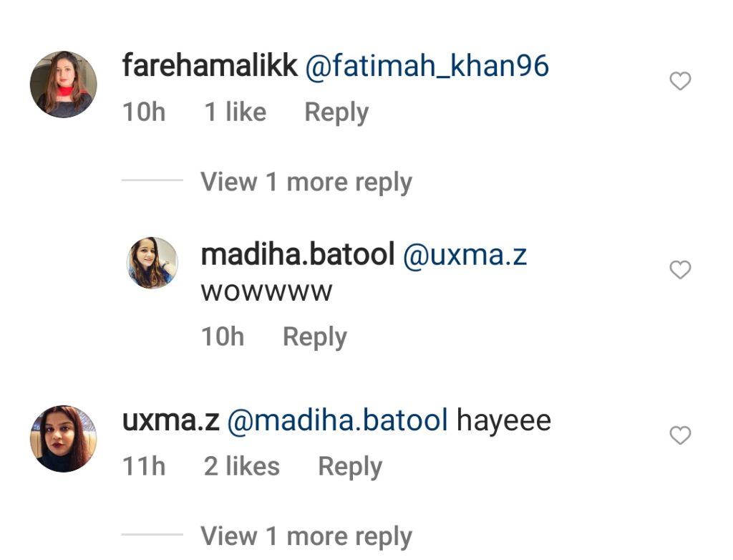733x560 pixels.
Task: Open the @madiha.batool mention link
Action: coord(338,420)
